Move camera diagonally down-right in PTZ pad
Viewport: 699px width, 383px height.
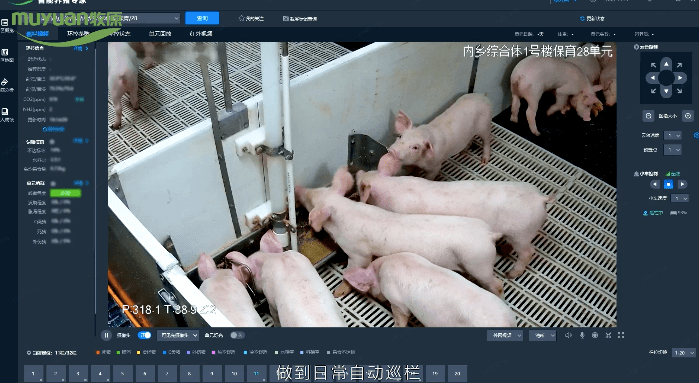tap(679, 91)
